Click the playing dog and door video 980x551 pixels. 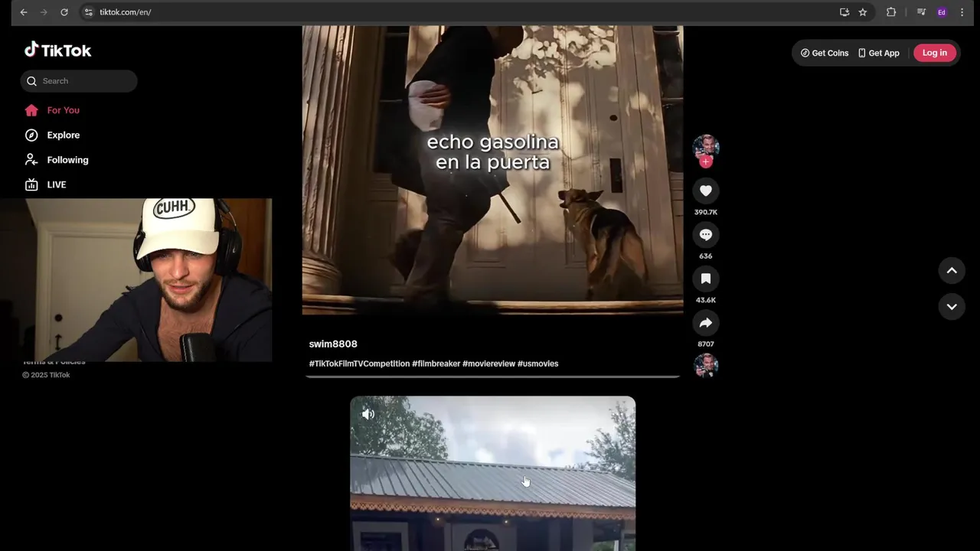tap(492, 170)
